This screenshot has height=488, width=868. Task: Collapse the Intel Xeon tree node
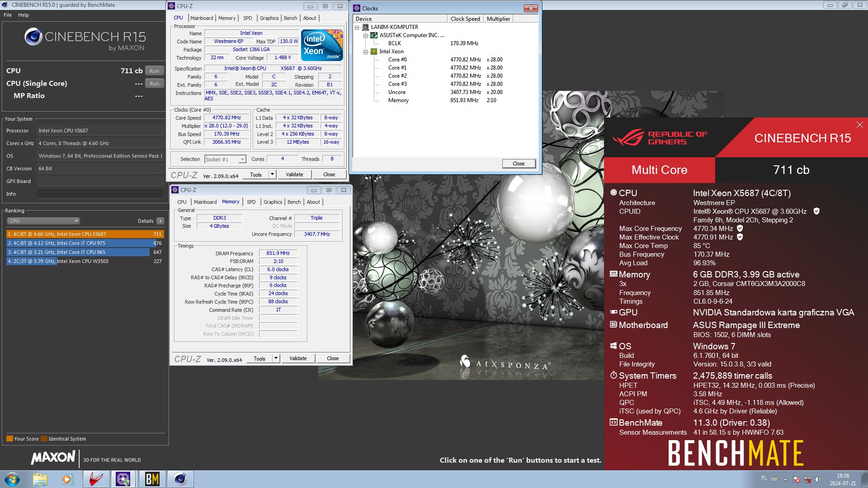click(x=365, y=52)
